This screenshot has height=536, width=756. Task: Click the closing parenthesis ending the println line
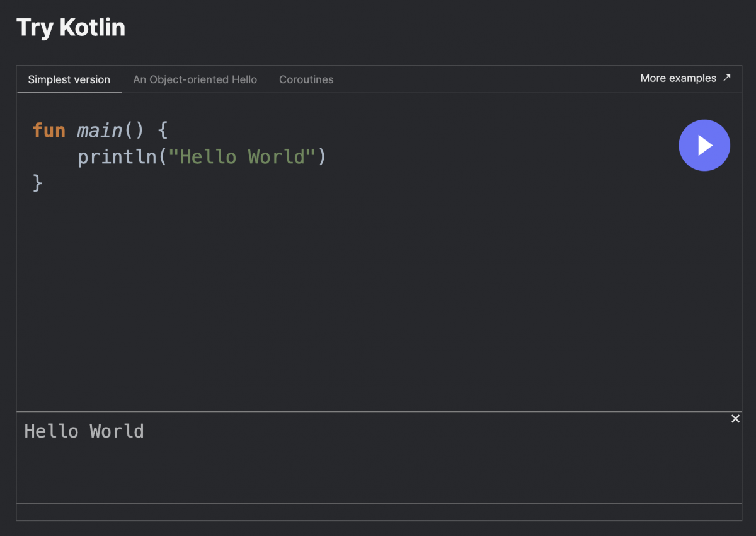(x=322, y=156)
